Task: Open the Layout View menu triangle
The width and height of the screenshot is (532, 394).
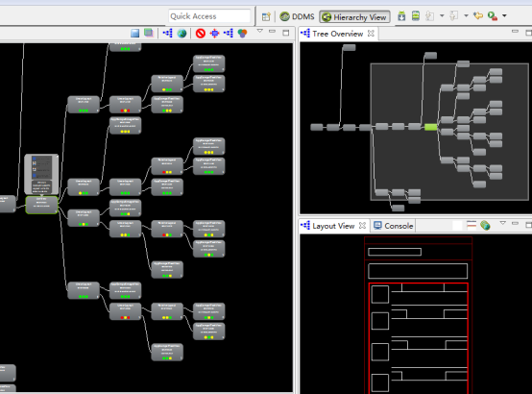Action: (x=503, y=223)
